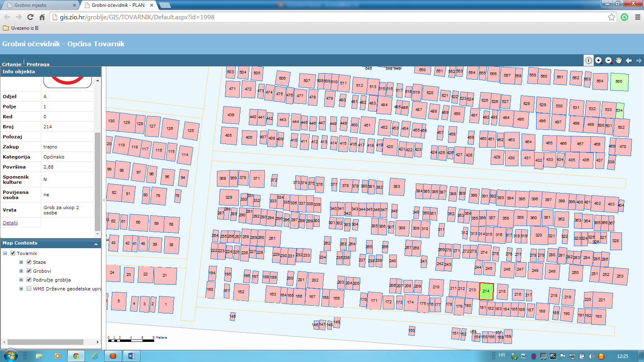Switch to Chrome taskbar button
This screenshot has width=644, height=362.
(x=76, y=356)
